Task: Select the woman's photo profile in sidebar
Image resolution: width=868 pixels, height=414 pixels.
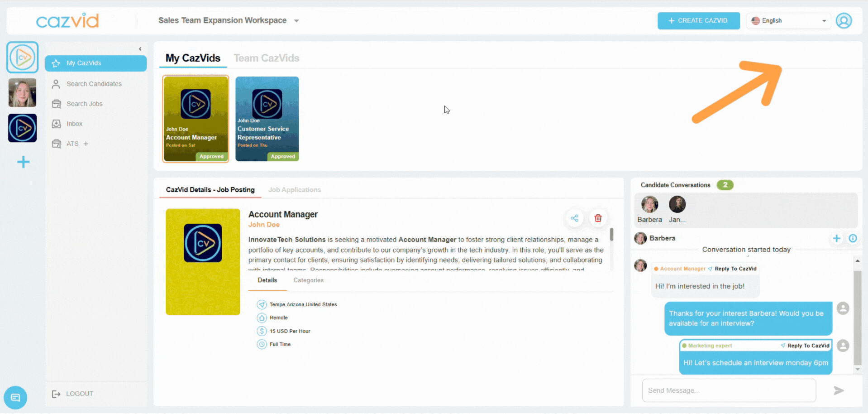Action: 23,92
